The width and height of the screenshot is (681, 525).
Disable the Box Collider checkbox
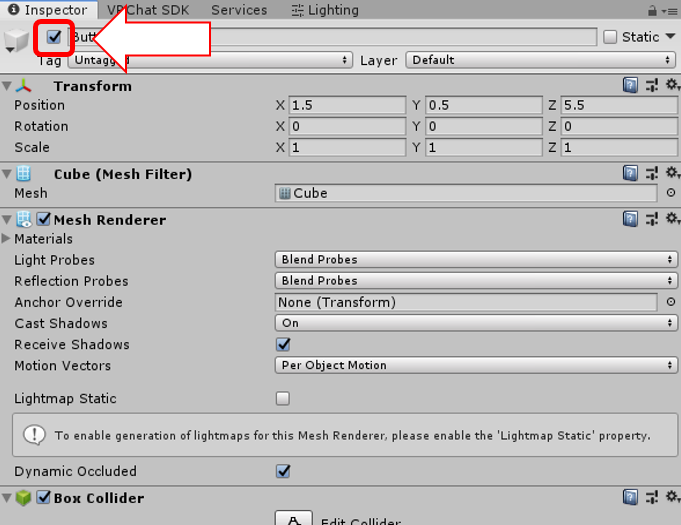43,497
